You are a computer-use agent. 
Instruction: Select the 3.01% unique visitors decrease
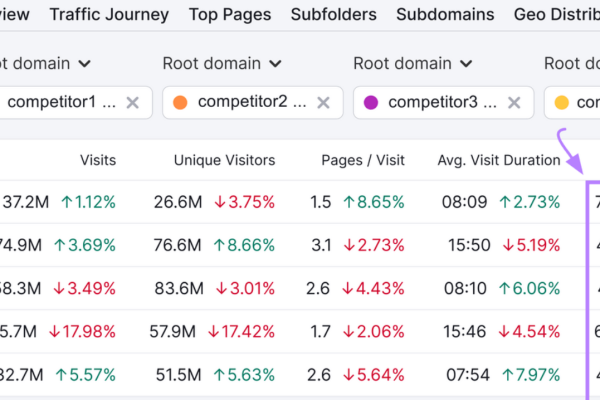pos(245,289)
